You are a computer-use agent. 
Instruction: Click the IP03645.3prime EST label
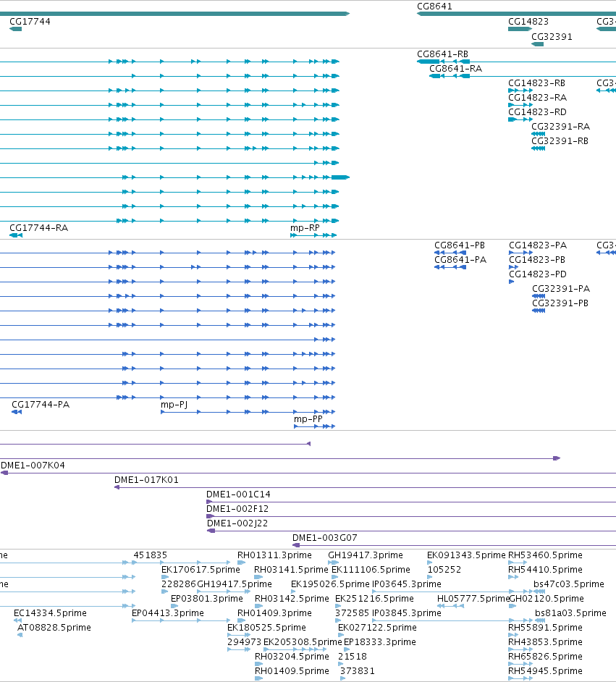tap(407, 584)
